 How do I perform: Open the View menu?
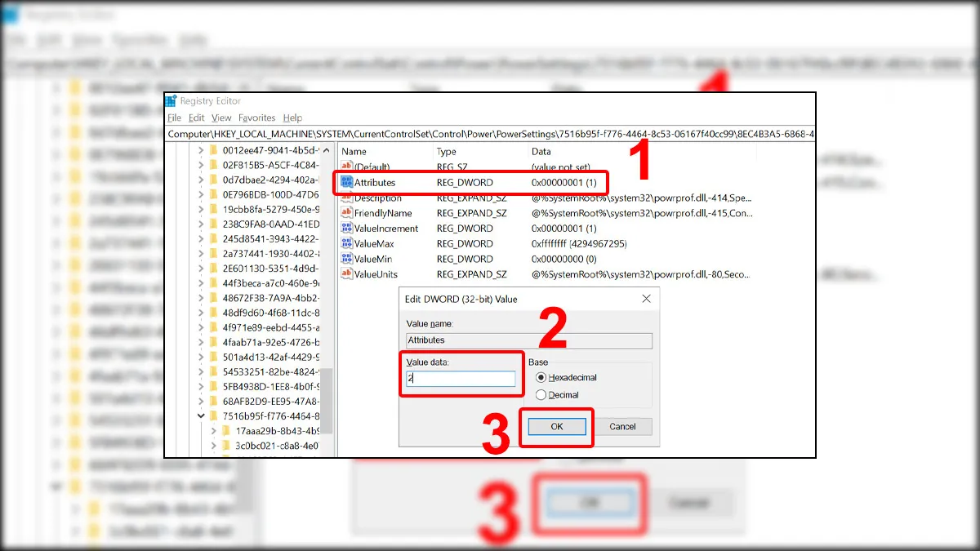[x=220, y=118]
